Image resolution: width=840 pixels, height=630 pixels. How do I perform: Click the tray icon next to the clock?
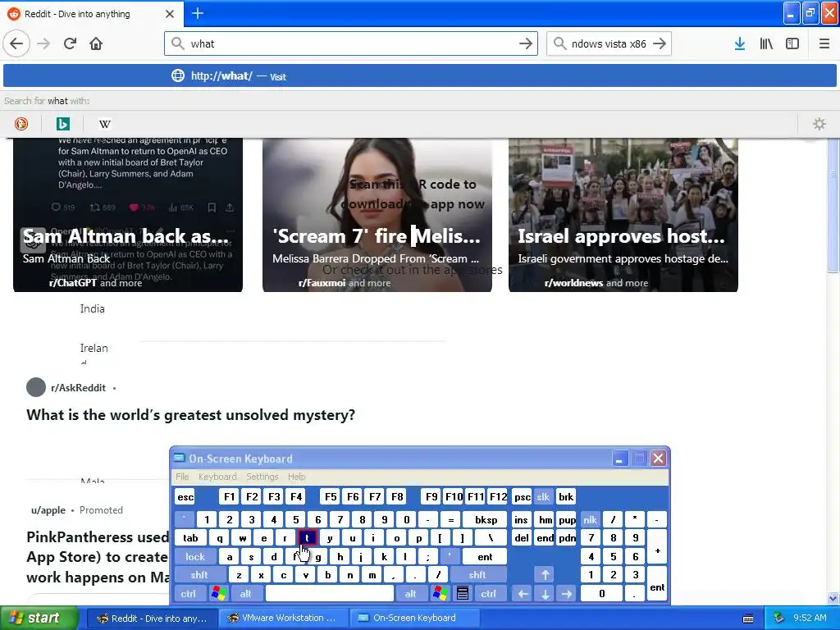coord(778,618)
